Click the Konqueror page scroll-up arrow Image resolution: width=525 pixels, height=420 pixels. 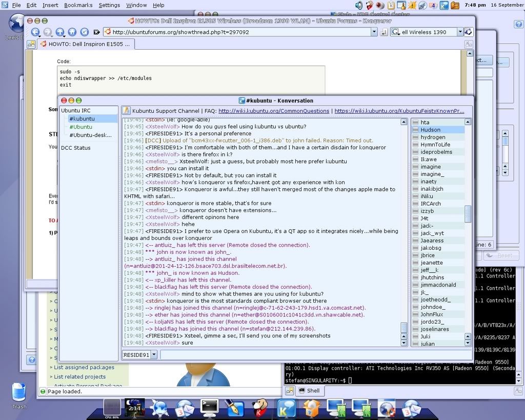[470, 53]
